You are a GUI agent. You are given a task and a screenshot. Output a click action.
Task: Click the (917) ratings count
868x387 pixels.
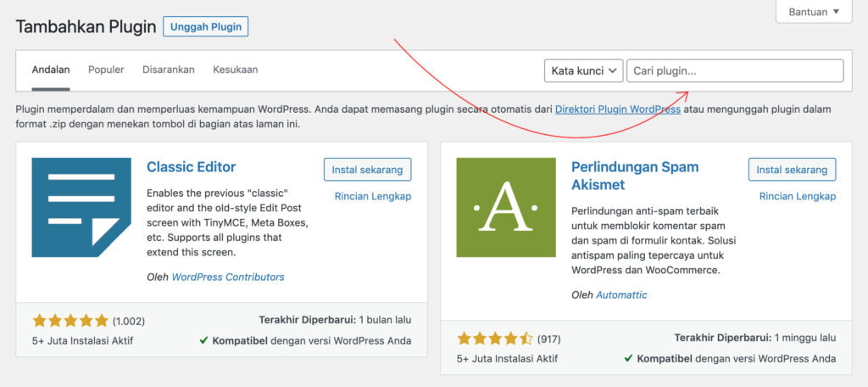[548, 339]
